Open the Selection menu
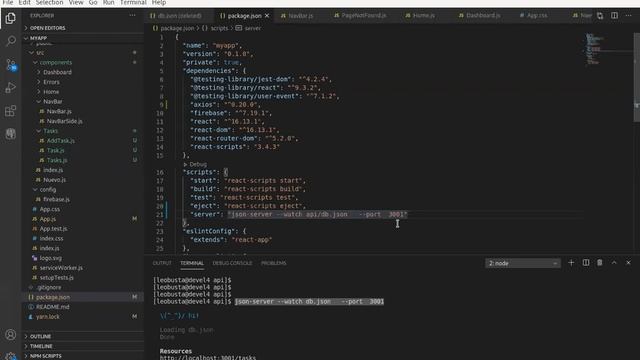This screenshot has width=640, height=360. [x=49, y=2]
